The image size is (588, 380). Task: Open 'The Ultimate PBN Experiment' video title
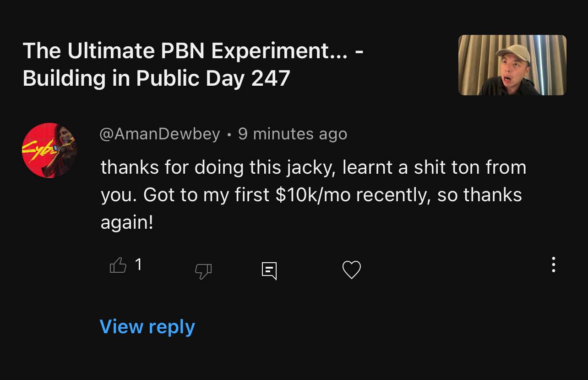click(193, 64)
